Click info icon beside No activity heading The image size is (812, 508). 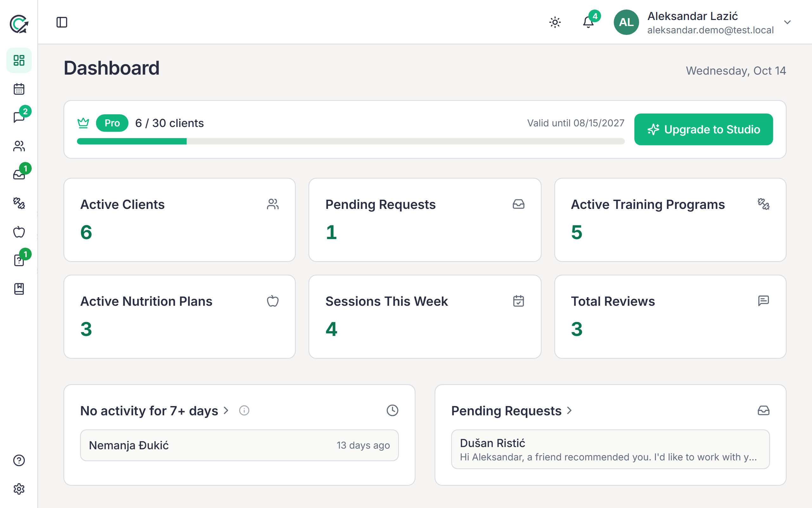pyautogui.click(x=244, y=410)
